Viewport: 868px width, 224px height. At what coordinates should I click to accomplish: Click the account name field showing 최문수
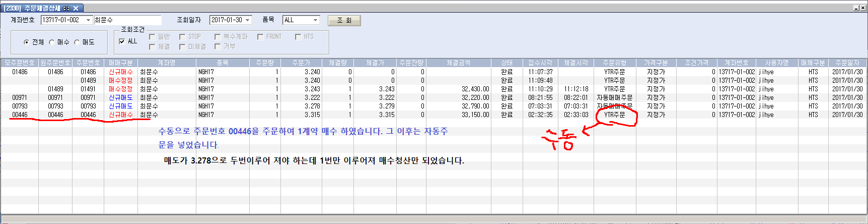(x=128, y=20)
